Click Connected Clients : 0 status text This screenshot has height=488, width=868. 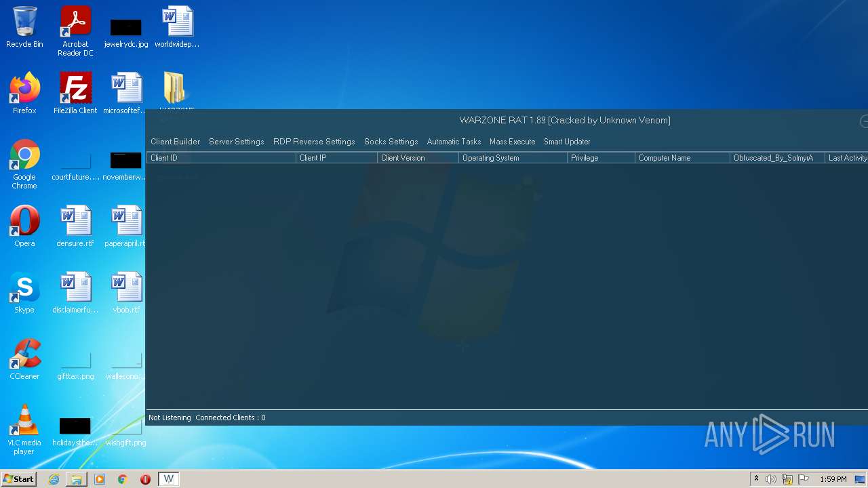[231, 418]
